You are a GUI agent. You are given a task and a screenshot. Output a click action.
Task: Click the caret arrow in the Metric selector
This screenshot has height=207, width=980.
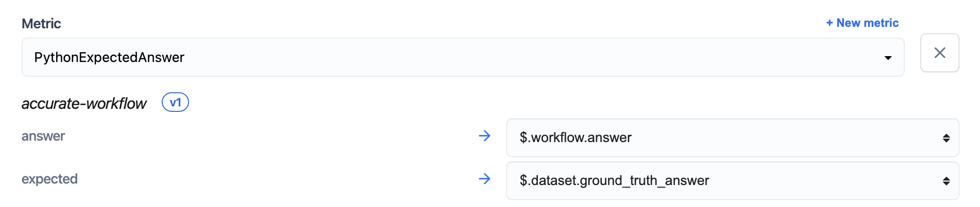tap(888, 58)
